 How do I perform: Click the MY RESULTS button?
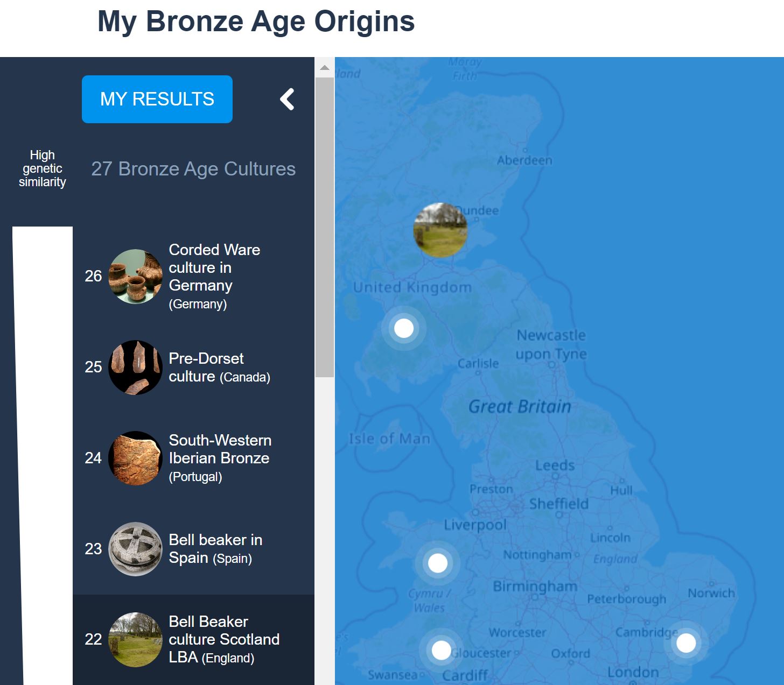coord(157,99)
